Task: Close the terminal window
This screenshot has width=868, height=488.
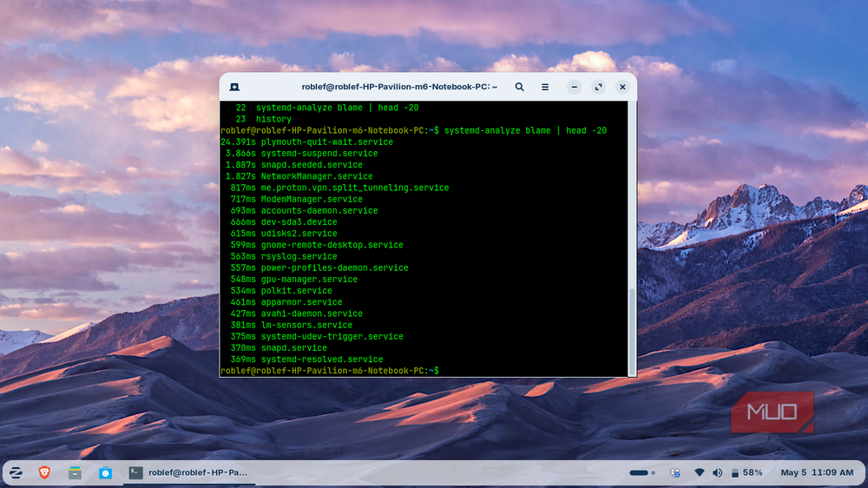Action: click(622, 87)
